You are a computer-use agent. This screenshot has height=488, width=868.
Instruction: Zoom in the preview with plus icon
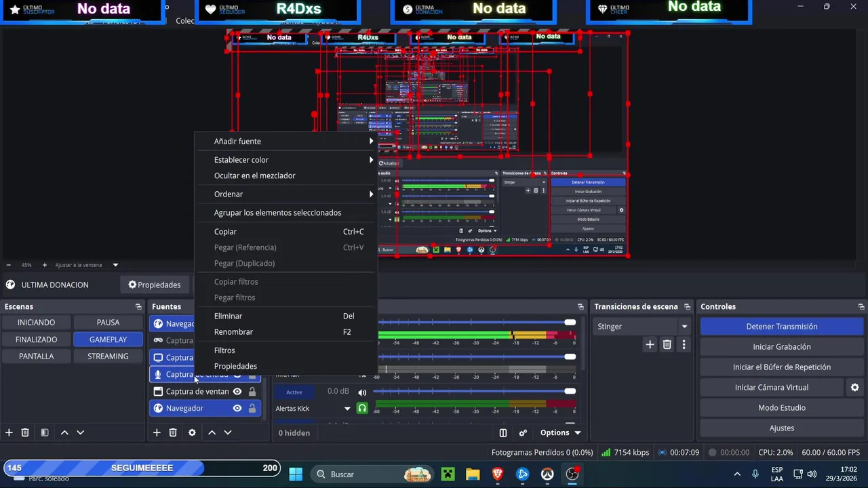click(x=45, y=265)
